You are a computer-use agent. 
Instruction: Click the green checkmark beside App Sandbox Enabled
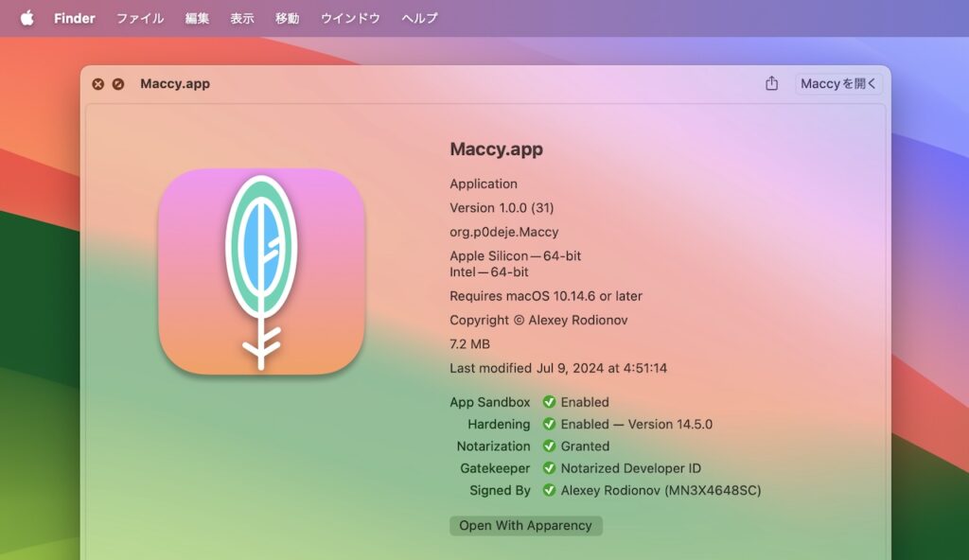pyautogui.click(x=550, y=401)
